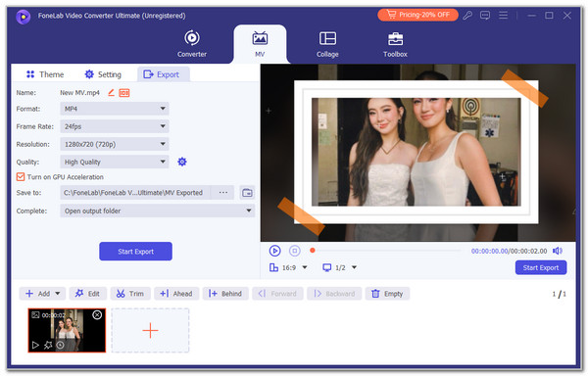
Task: Click the Ahead button
Action: 176,294
